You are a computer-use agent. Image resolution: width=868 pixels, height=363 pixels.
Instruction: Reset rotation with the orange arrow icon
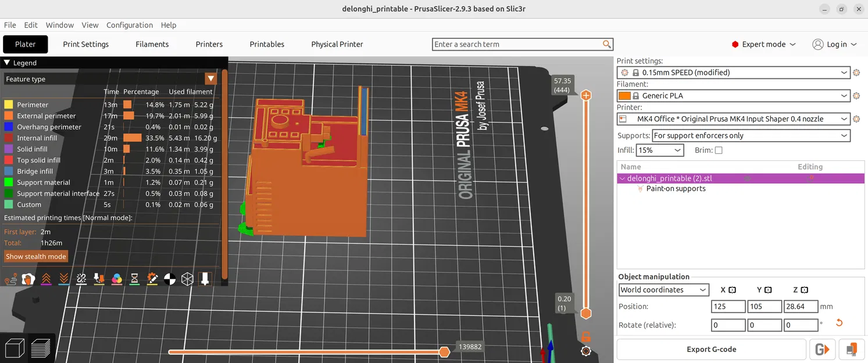839,323
